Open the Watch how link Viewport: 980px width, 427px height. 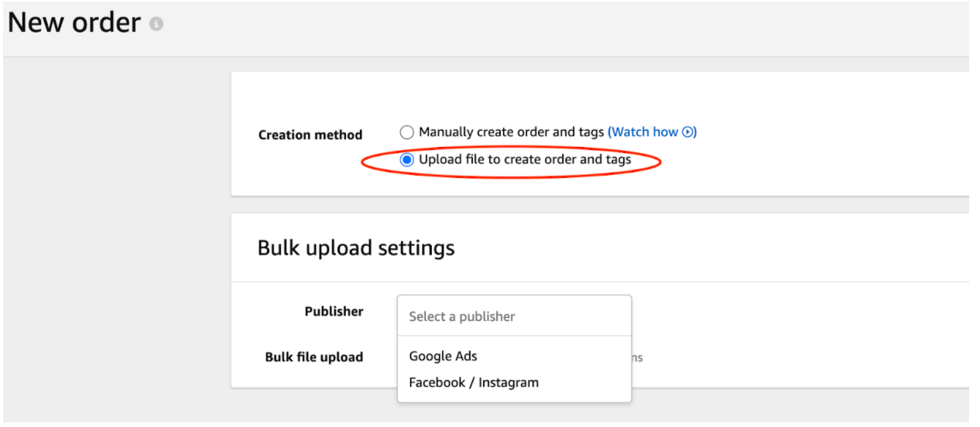[x=652, y=132]
